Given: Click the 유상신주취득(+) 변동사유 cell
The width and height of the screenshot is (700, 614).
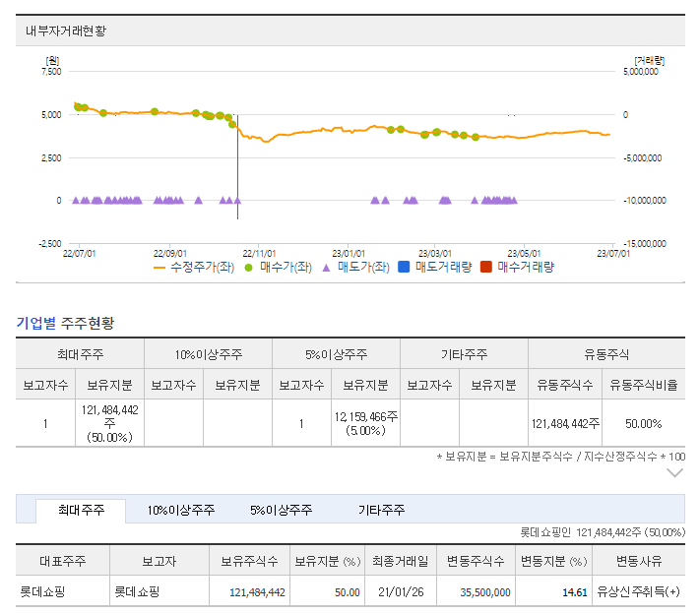Looking at the screenshot, I should tap(638, 591).
